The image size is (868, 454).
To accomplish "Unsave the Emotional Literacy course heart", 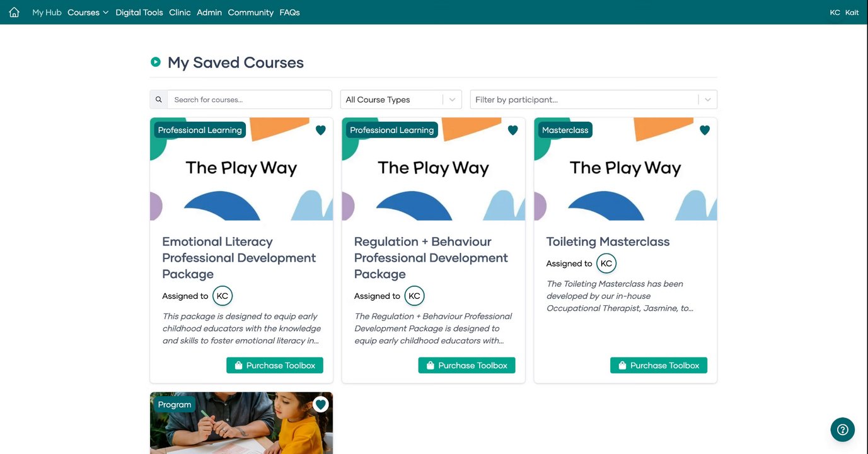I will pos(321,130).
